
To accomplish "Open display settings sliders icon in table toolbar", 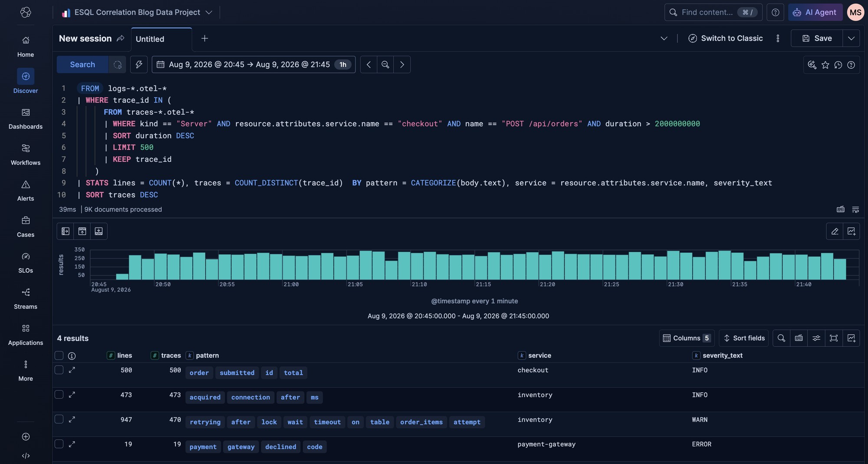I will pyautogui.click(x=816, y=338).
